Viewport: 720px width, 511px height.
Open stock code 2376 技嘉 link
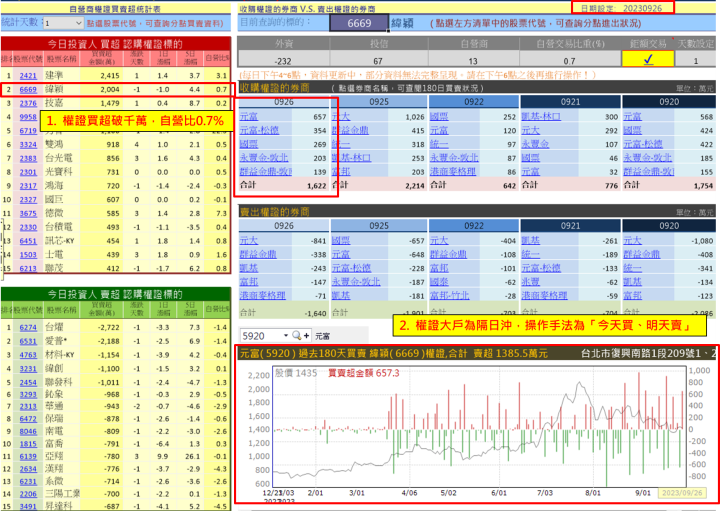(28, 103)
